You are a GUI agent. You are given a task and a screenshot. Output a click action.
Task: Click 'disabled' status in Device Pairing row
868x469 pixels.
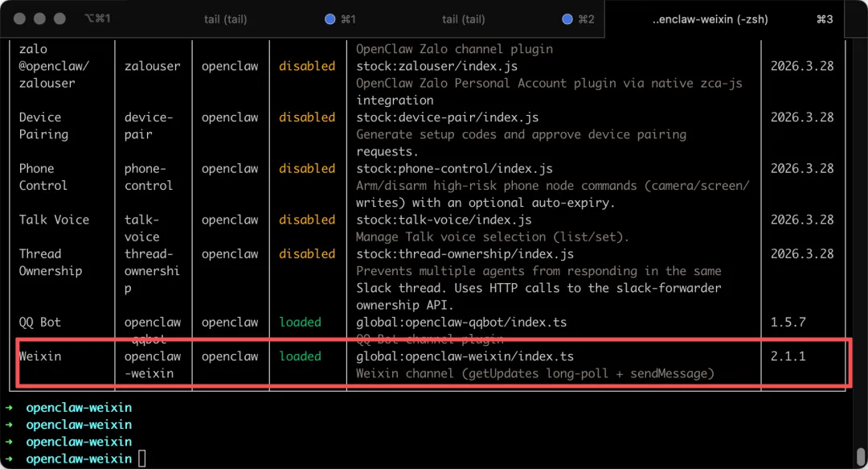[307, 117]
